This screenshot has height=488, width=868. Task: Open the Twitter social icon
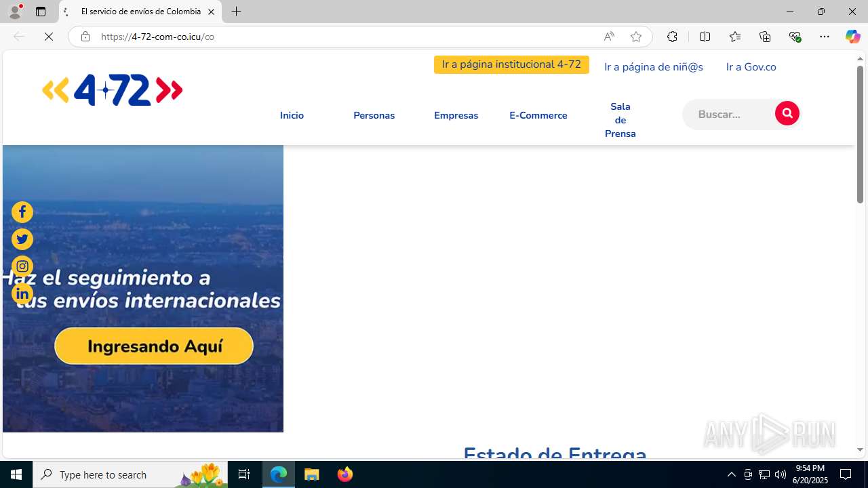click(22, 239)
